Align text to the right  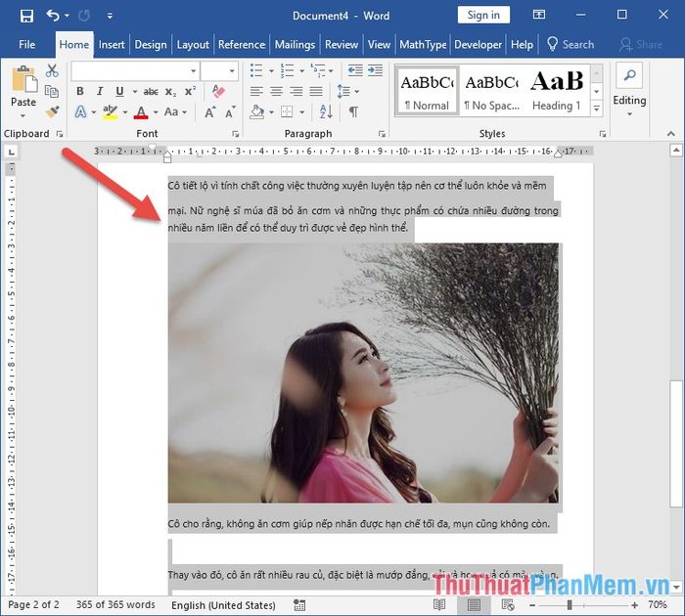pos(297,91)
